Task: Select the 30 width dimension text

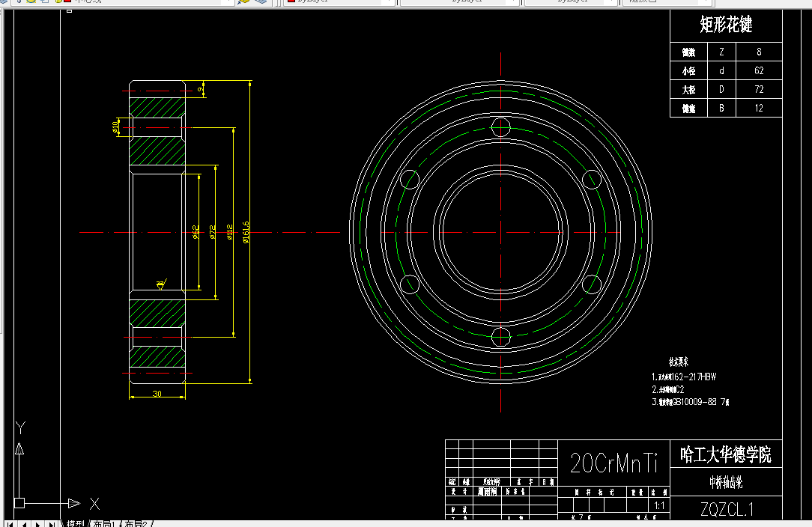Action: [157, 394]
